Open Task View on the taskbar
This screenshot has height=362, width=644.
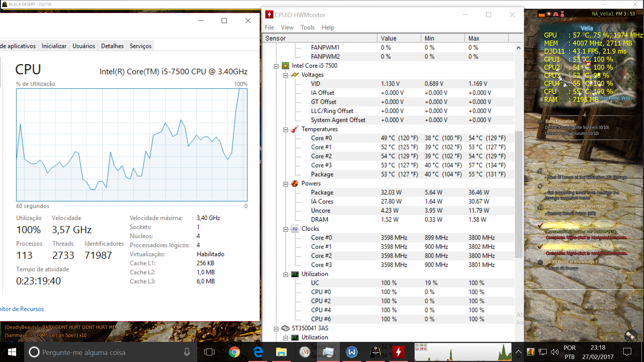[x=209, y=352]
